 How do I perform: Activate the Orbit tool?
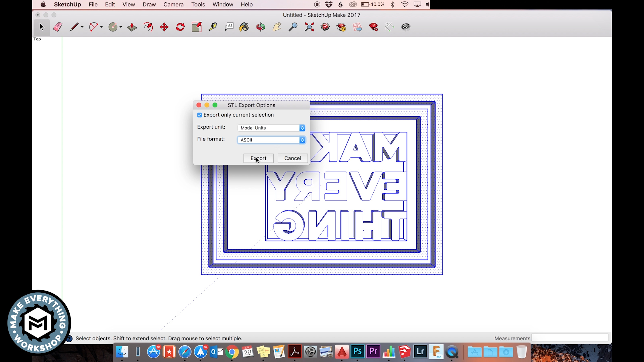261,27
